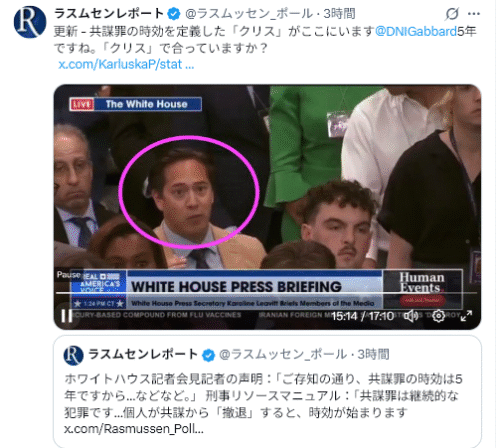This screenshot has height=448, width=500.
Task: Pause the video with the pause icon
Action: pos(67,316)
